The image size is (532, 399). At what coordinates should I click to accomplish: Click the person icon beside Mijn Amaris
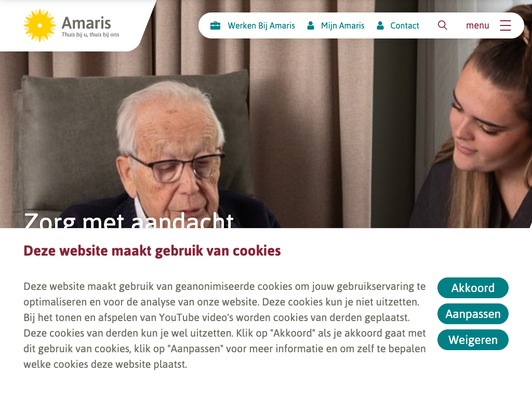click(311, 25)
